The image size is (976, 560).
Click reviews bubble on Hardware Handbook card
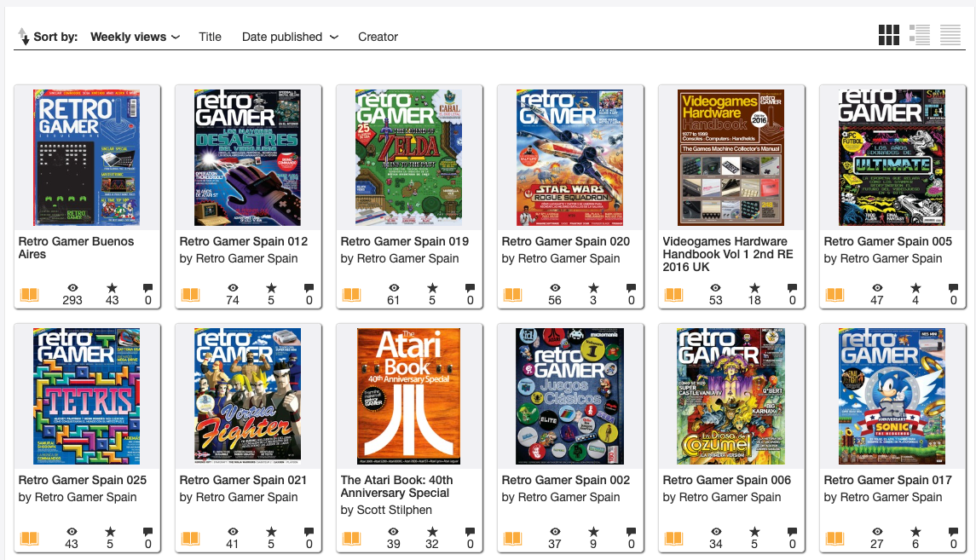point(793,287)
